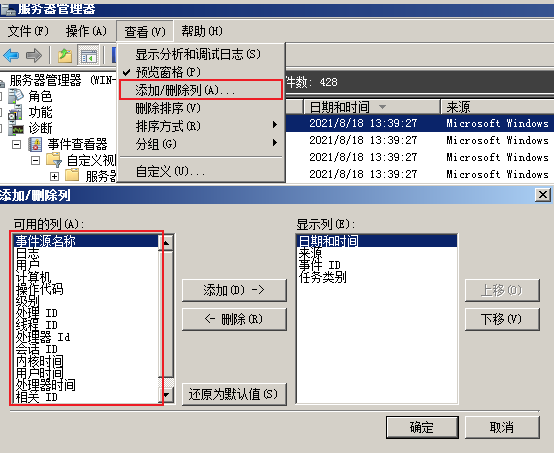Image resolution: width=554 pixels, height=453 pixels.
Task: Select 诊断 in the server manager tree
Action: click(x=40, y=128)
